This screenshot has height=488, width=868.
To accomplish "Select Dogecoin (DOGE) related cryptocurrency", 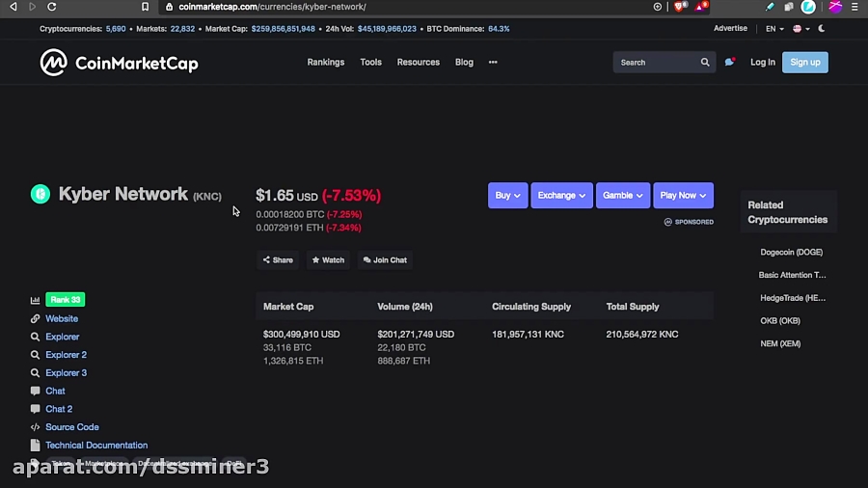I will pyautogui.click(x=791, y=252).
